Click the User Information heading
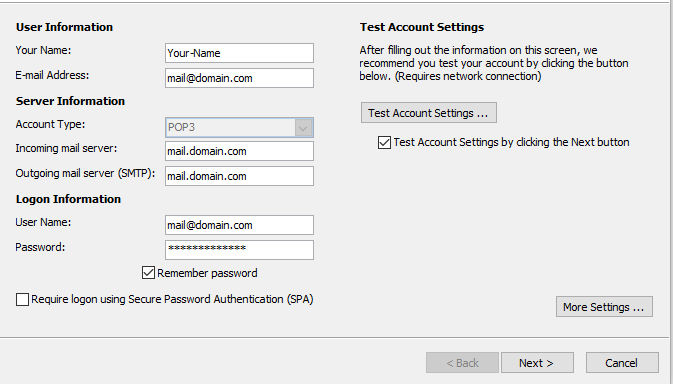This screenshot has width=673, height=384. (64, 27)
